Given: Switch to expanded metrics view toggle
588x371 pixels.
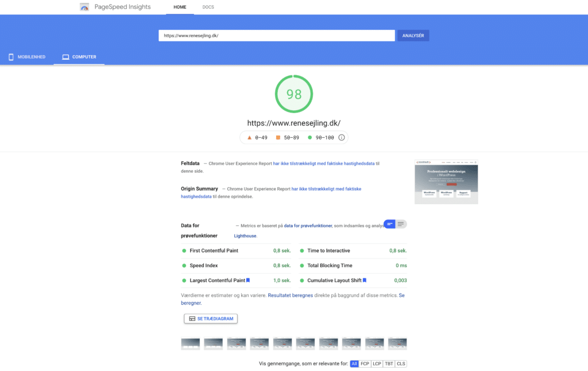Looking at the screenshot, I should tap(401, 224).
